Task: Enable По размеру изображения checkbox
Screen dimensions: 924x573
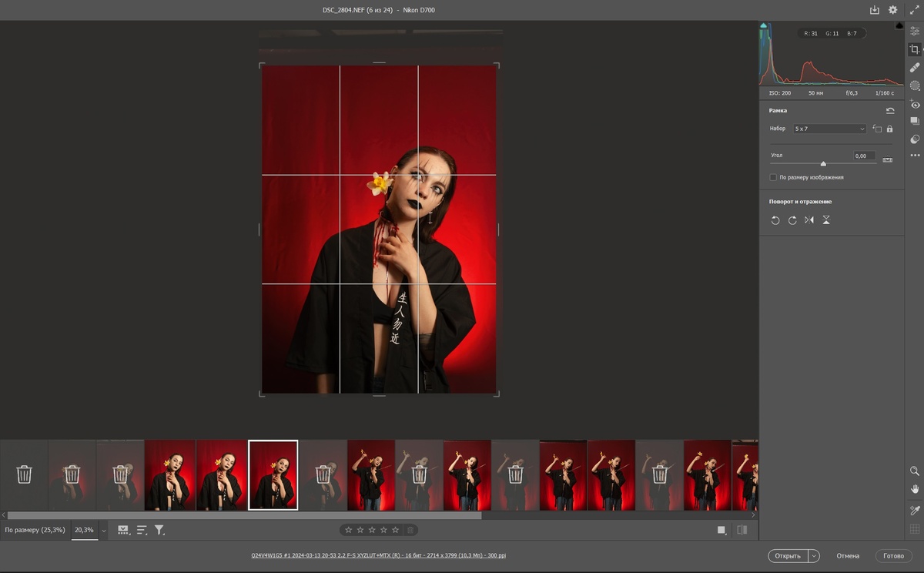Action: 773,177
